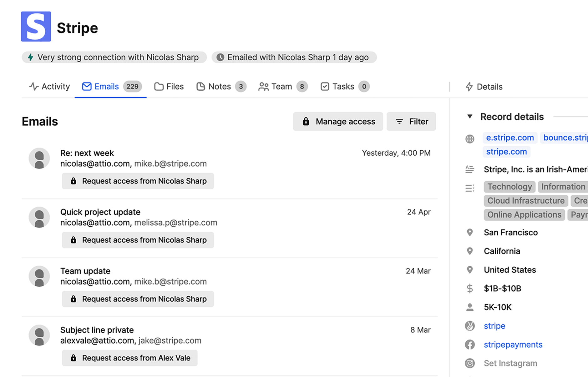
Task: Click the clock icon in the emailed badge
Action: [220, 57]
